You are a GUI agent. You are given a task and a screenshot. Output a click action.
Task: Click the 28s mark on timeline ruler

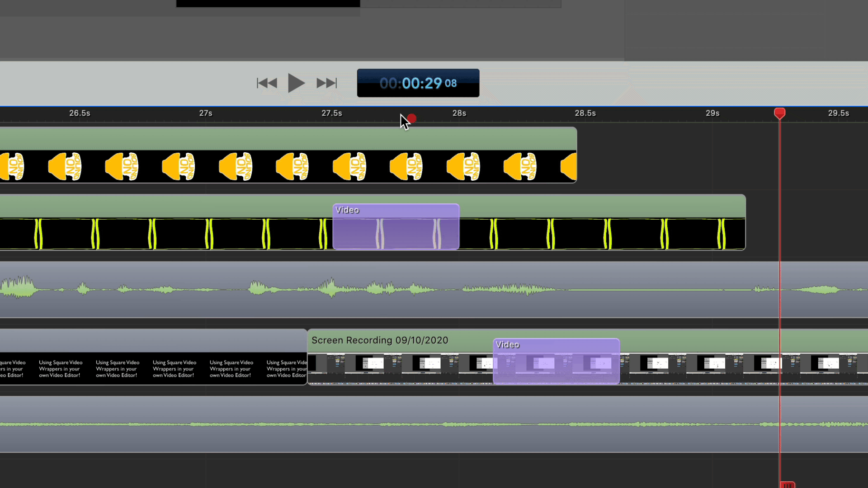pos(459,113)
